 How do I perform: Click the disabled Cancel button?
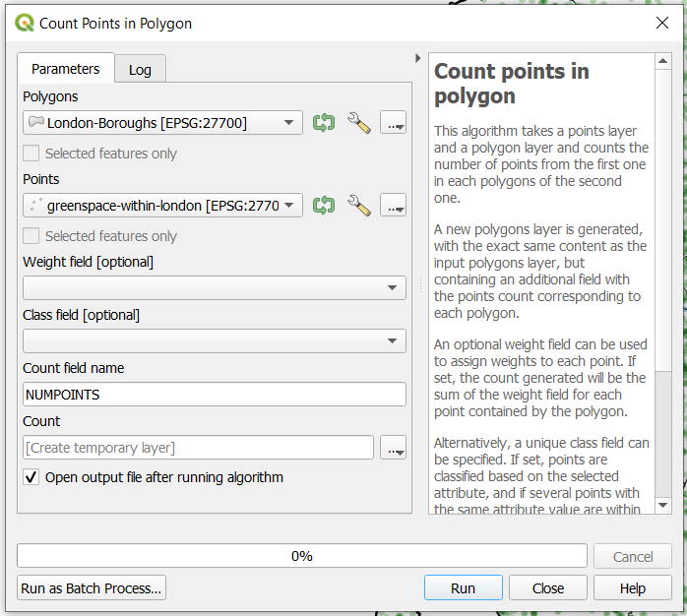[633, 556]
